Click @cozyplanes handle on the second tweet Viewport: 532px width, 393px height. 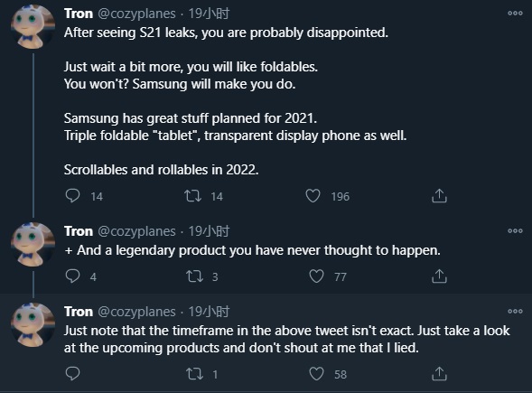pos(136,231)
